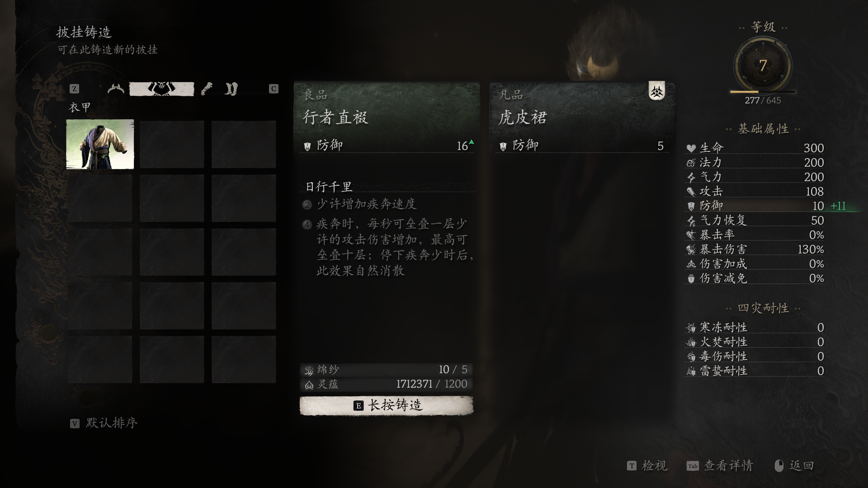Click the 绵纱 material icon

point(309,370)
